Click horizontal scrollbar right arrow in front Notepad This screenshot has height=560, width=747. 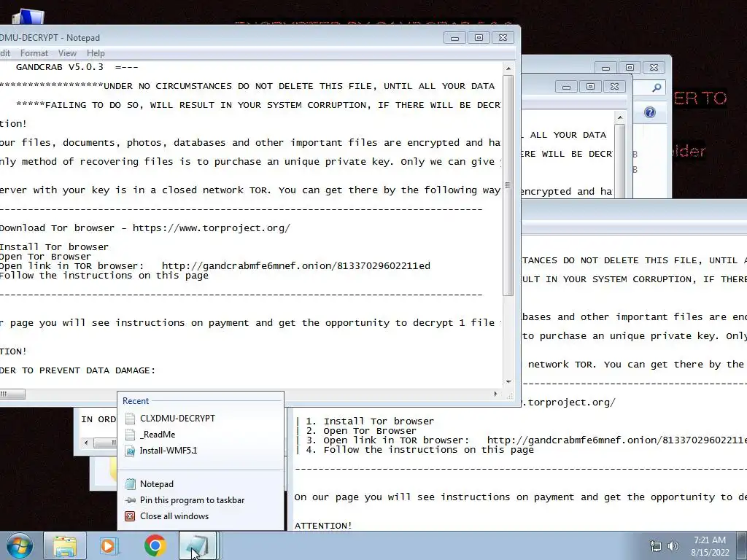[x=495, y=394]
